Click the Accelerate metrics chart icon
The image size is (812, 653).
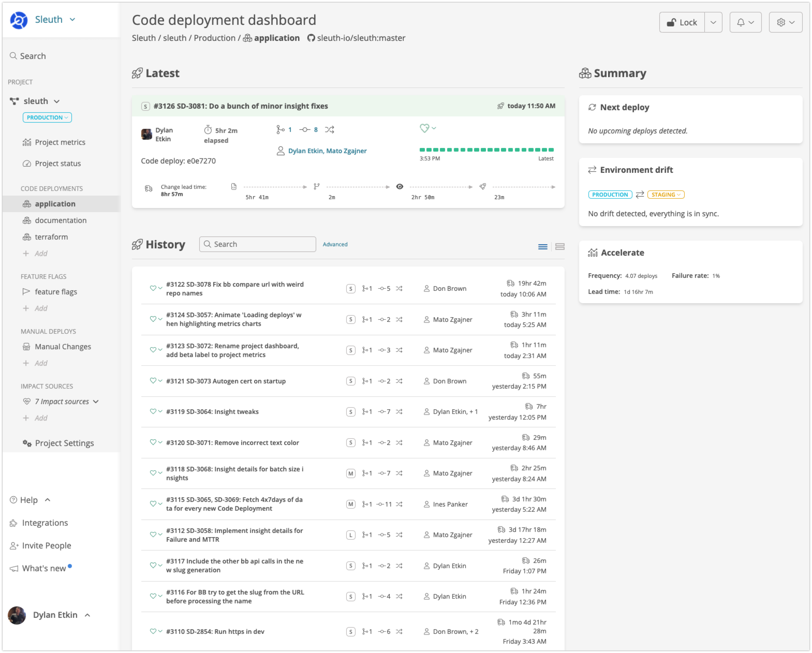[593, 253]
